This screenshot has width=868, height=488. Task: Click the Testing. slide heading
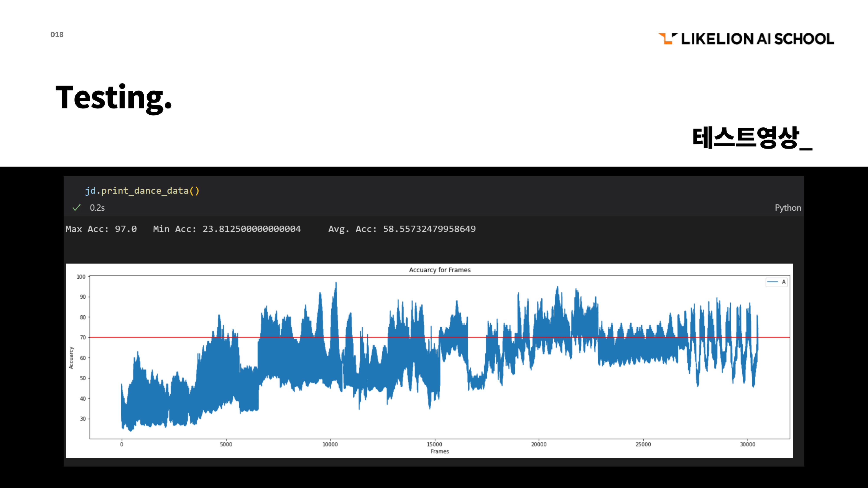(113, 97)
